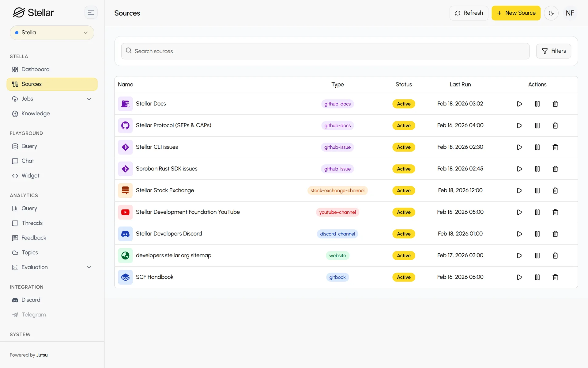
Task: Pause the SCF Handbook source
Action: (537, 277)
